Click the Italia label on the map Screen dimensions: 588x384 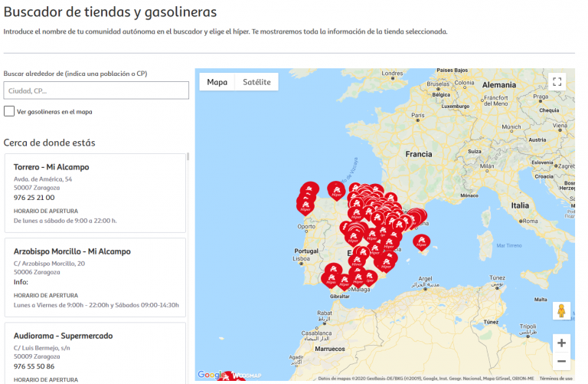(x=520, y=205)
